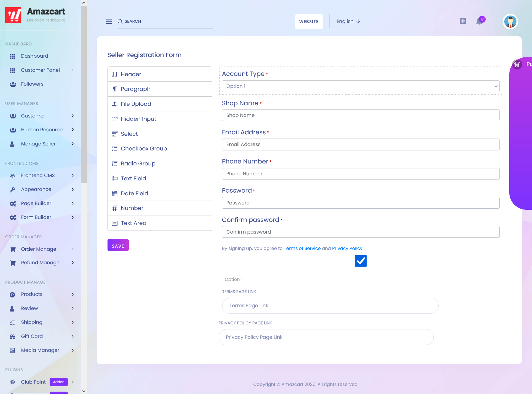Image resolution: width=532 pixels, height=394 pixels.
Task: Open the Terms of Service link
Action: point(302,249)
